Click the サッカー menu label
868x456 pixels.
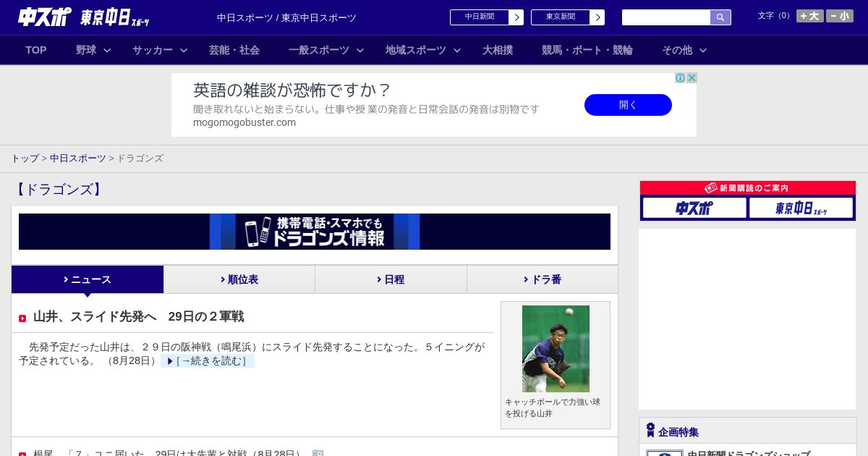[x=153, y=50]
